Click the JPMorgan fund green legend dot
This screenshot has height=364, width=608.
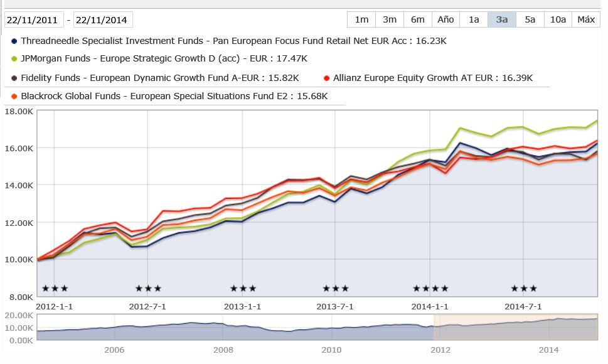(x=14, y=58)
